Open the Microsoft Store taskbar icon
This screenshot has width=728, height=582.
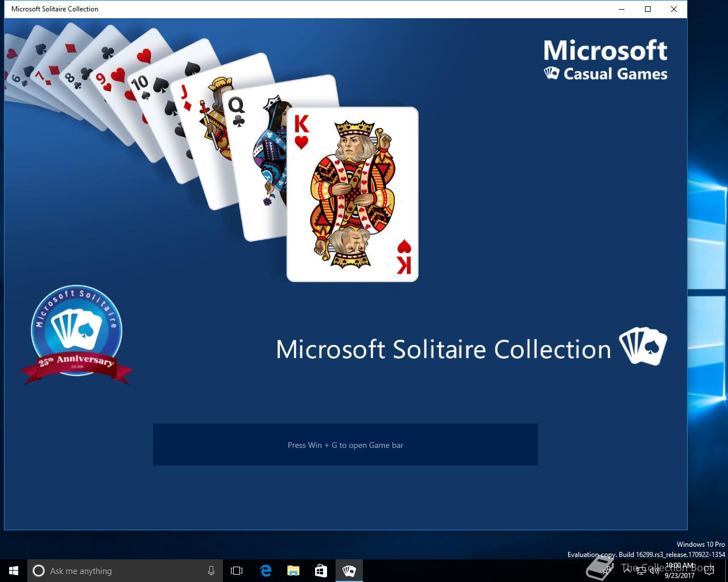[321, 571]
